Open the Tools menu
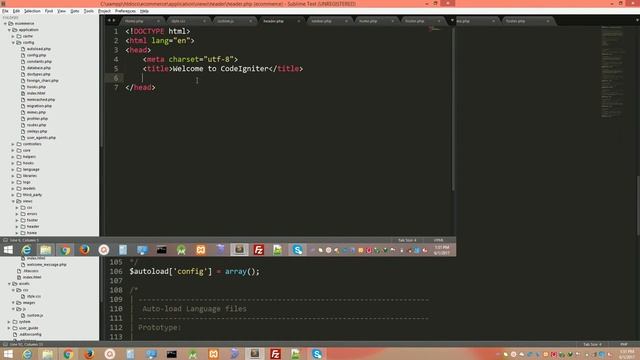This screenshot has height=360, width=640. 89,11
